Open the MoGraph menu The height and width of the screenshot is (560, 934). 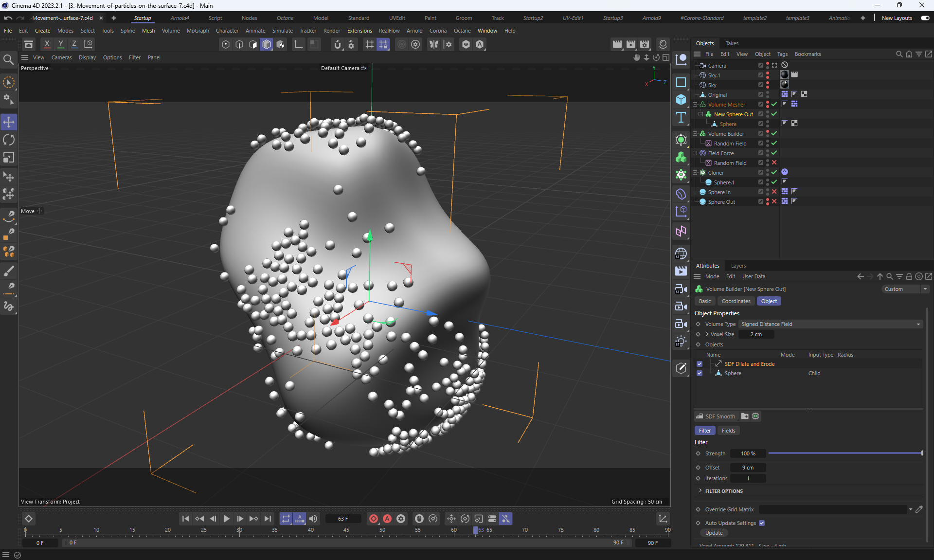[198, 31]
